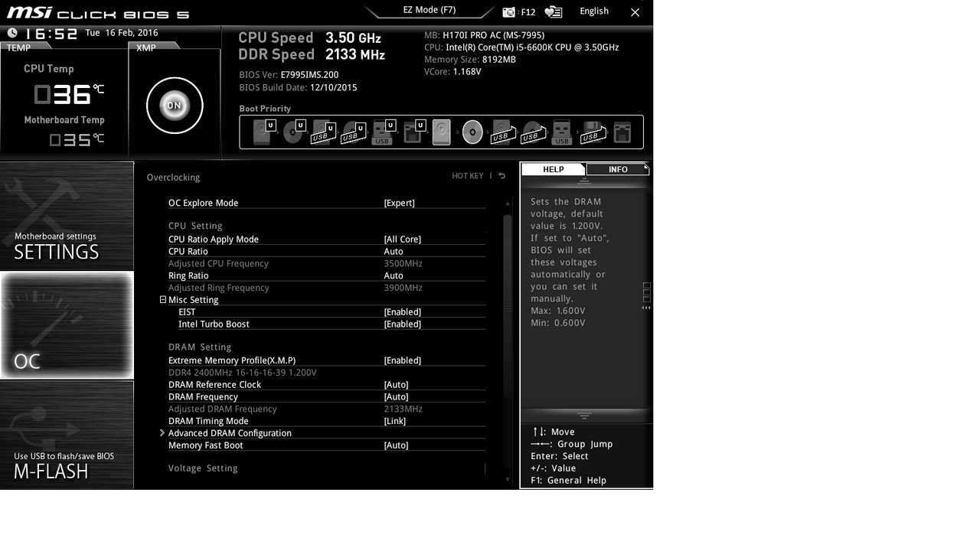Toggle the XMP ON round button

point(175,106)
